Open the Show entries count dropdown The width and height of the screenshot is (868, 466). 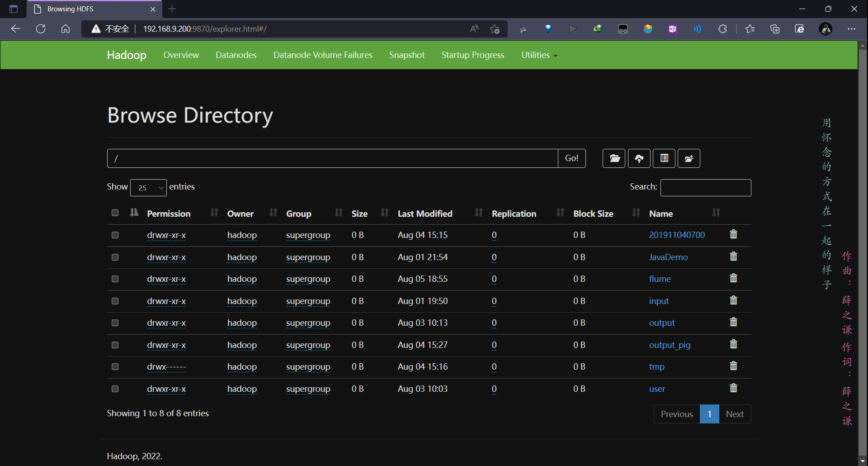click(148, 188)
